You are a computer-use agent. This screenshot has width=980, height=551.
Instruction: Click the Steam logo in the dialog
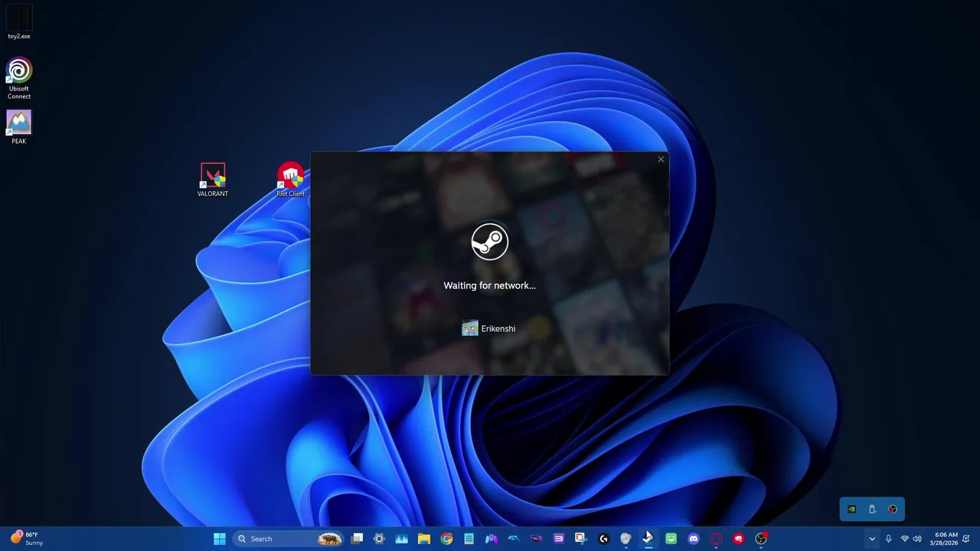(490, 242)
